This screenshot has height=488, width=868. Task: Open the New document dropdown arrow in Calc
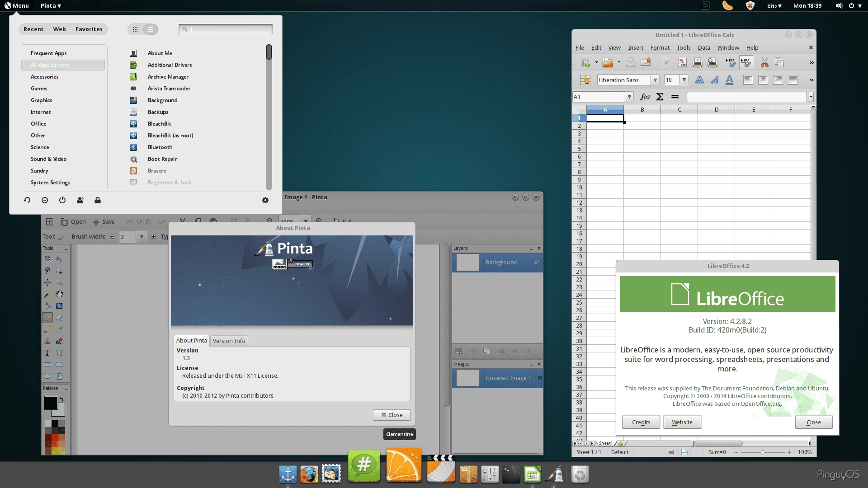pos(596,63)
